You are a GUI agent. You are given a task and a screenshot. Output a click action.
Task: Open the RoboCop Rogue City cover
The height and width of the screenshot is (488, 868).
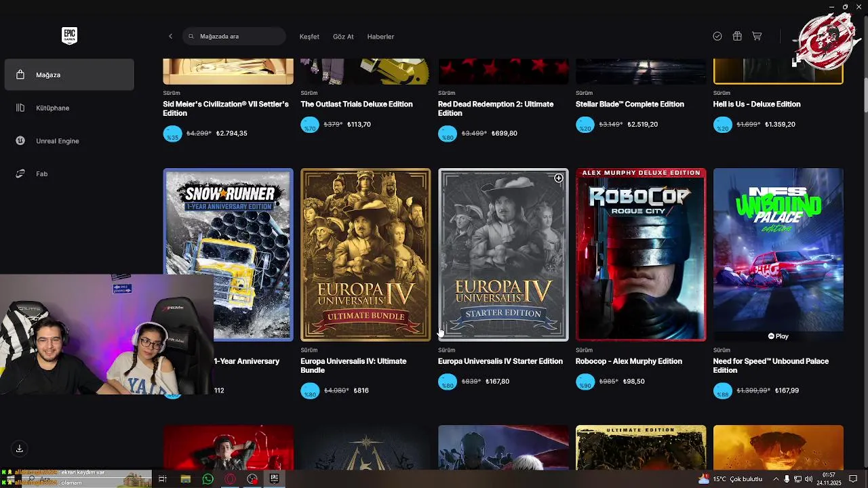point(641,255)
